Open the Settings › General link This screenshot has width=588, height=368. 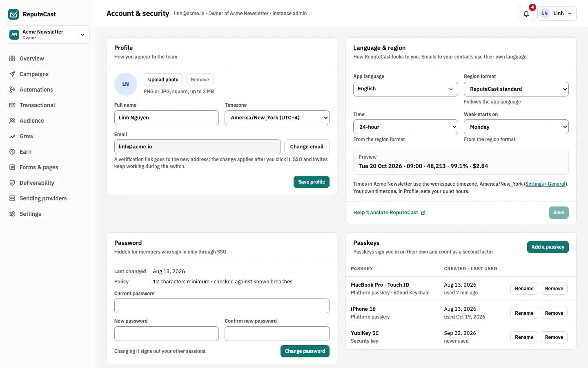point(546,184)
